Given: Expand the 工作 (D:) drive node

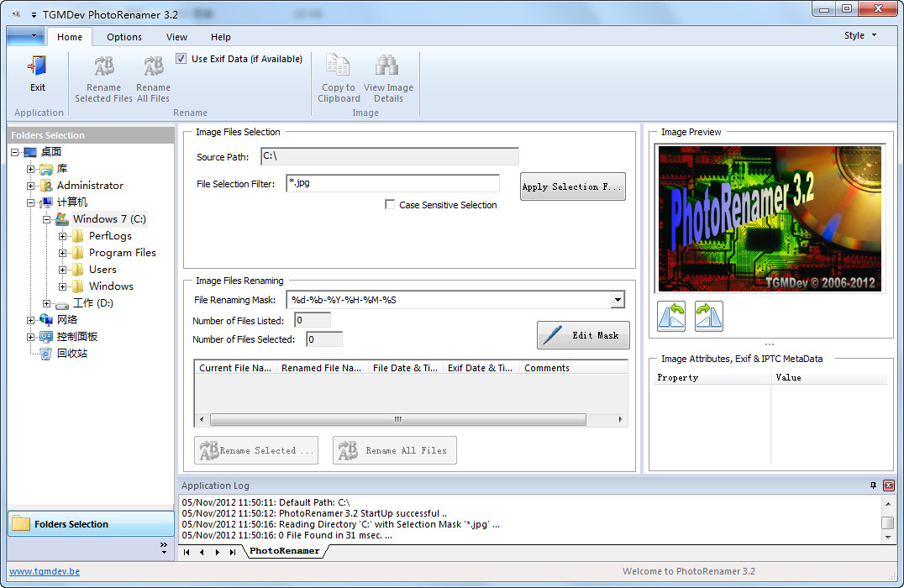Looking at the screenshot, I should [x=47, y=303].
